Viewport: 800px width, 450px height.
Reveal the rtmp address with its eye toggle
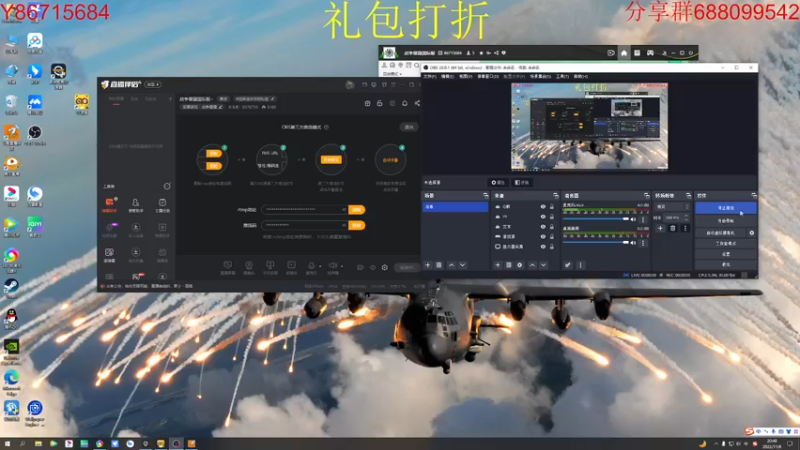tap(343, 210)
